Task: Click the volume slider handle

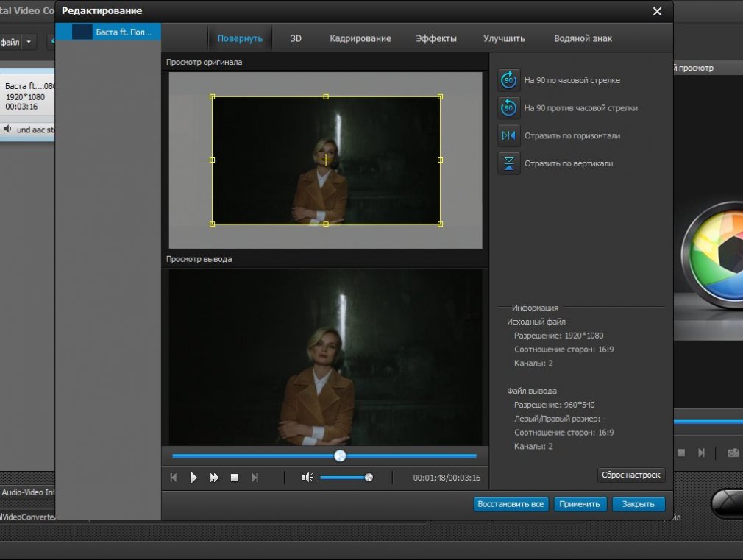Action: 369,478
